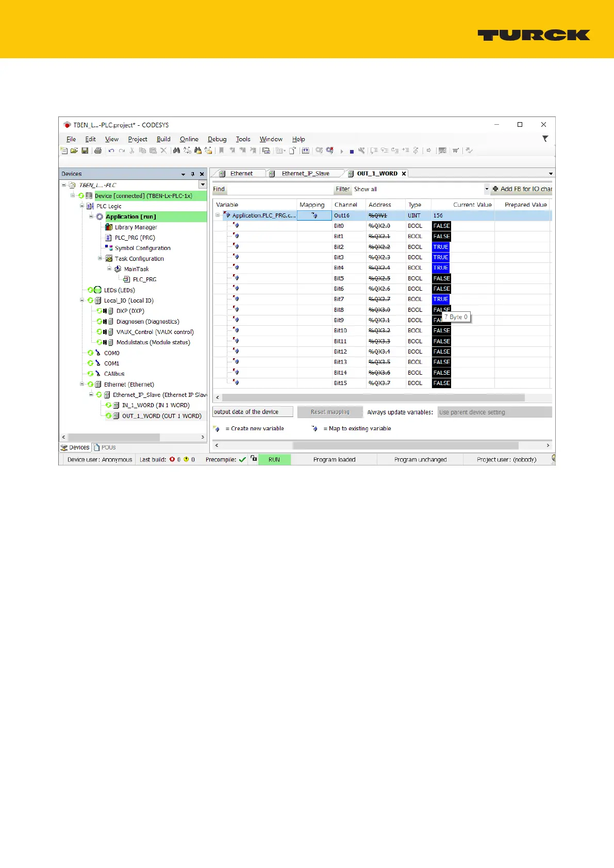614x868 pixels.
Task: Click the Address column header
Action: coord(386,205)
